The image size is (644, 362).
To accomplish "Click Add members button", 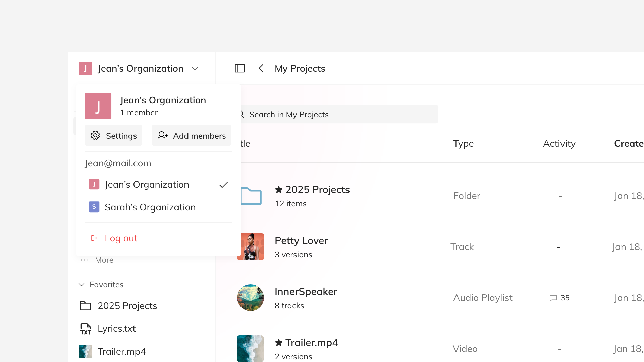I will click(x=192, y=136).
